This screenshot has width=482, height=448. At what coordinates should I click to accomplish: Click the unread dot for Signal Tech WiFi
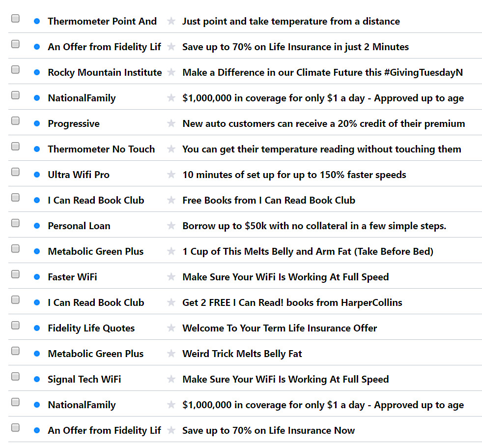pyautogui.click(x=37, y=379)
